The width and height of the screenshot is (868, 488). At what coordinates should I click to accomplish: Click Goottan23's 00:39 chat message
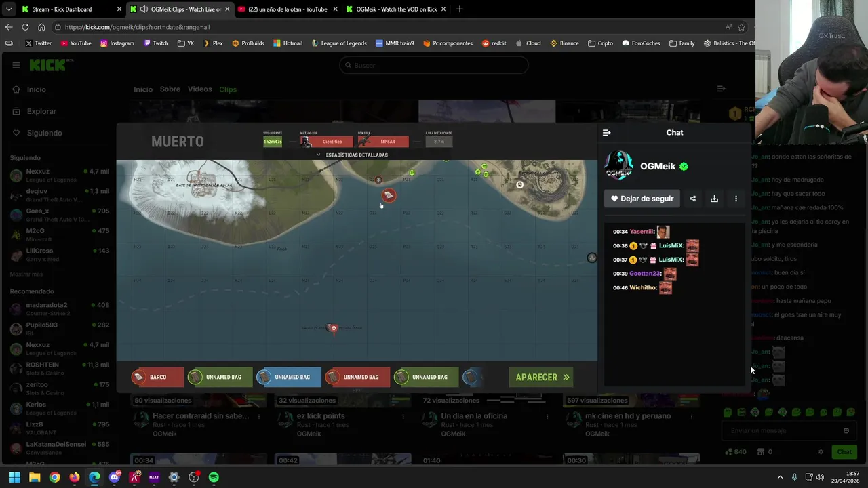645,274
